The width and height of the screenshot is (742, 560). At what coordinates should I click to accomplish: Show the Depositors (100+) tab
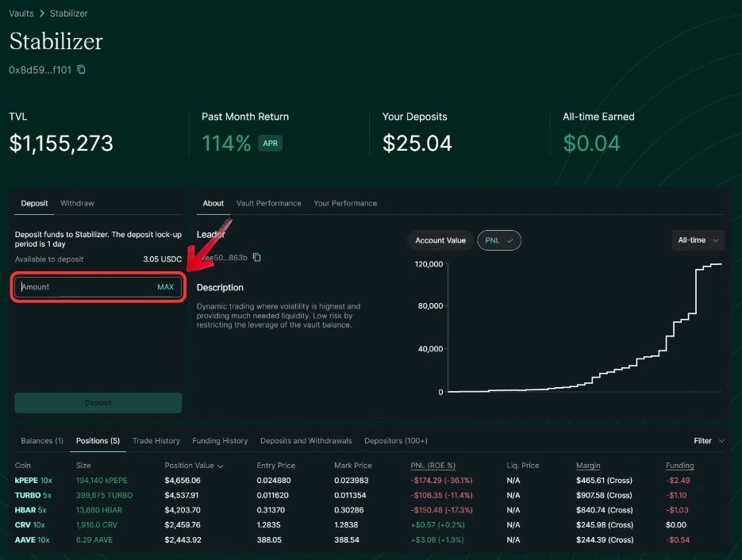(396, 441)
